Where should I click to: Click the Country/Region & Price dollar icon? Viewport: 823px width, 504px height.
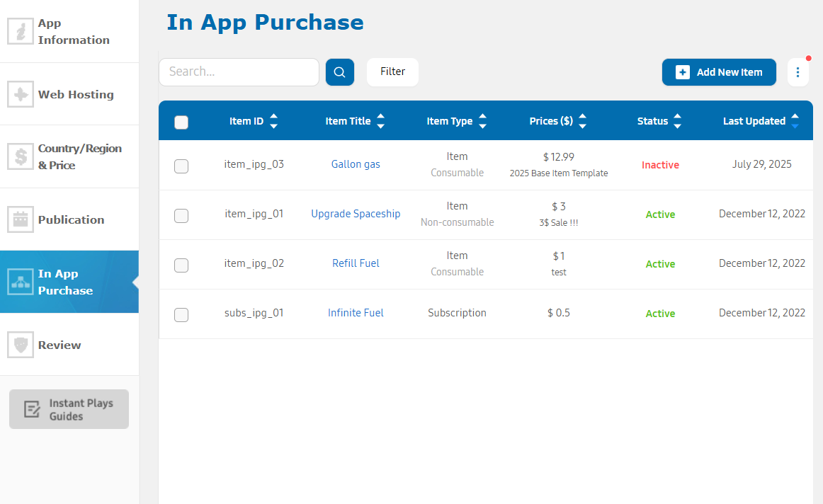pos(21,157)
